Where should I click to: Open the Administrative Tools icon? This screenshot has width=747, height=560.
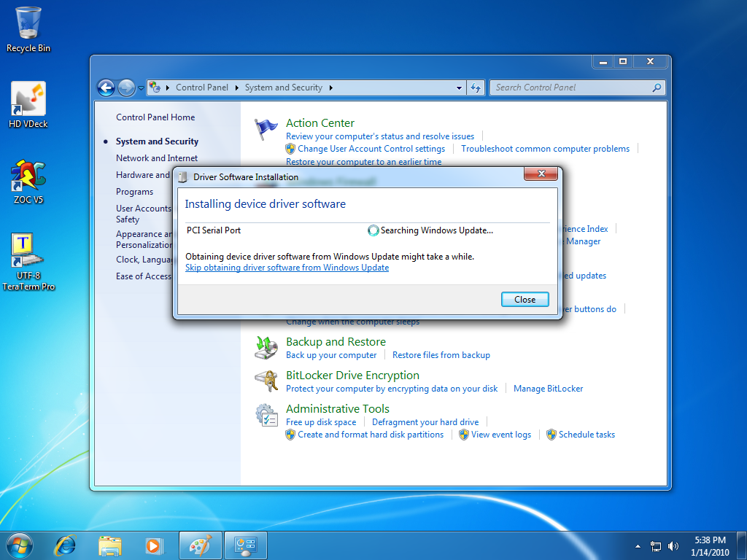266,415
